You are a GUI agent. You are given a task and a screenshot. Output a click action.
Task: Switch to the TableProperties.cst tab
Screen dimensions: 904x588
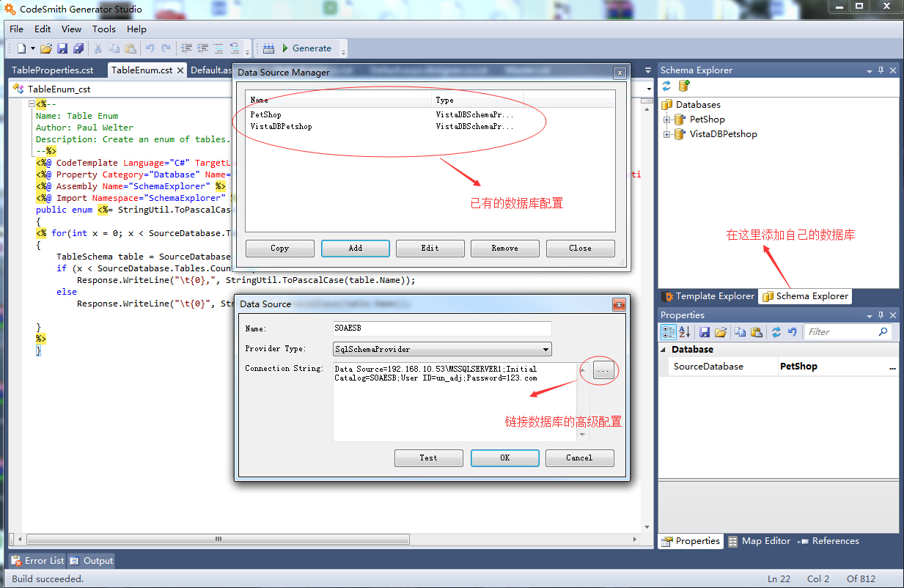coord(53,70)
